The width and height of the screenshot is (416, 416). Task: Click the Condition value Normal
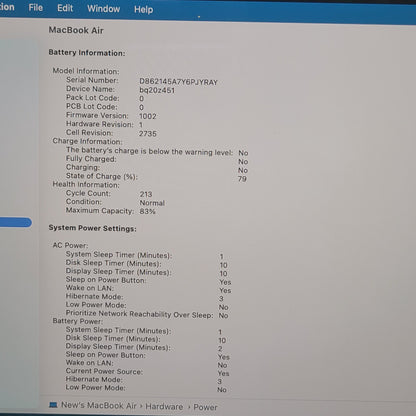point(152,203)
